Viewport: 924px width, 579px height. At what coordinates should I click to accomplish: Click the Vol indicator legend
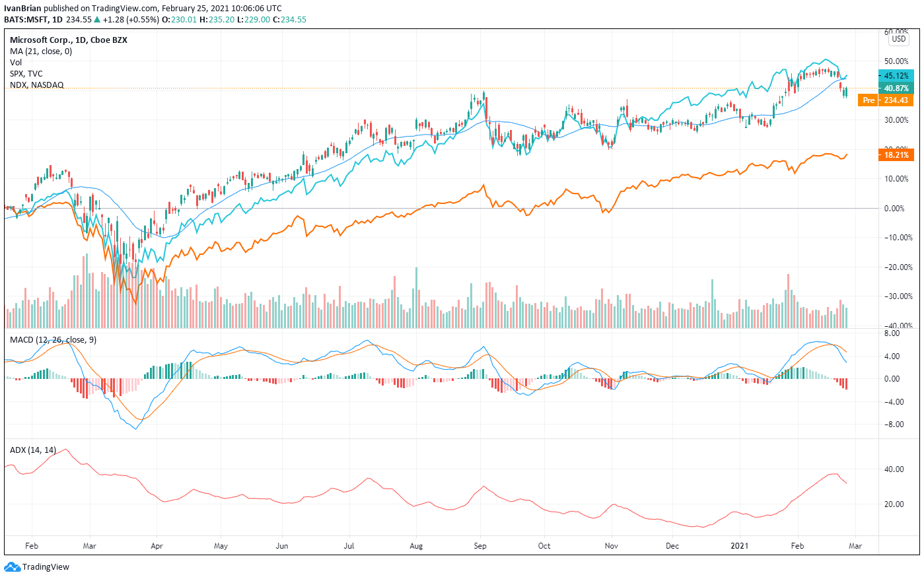click(x=16, y=62)
